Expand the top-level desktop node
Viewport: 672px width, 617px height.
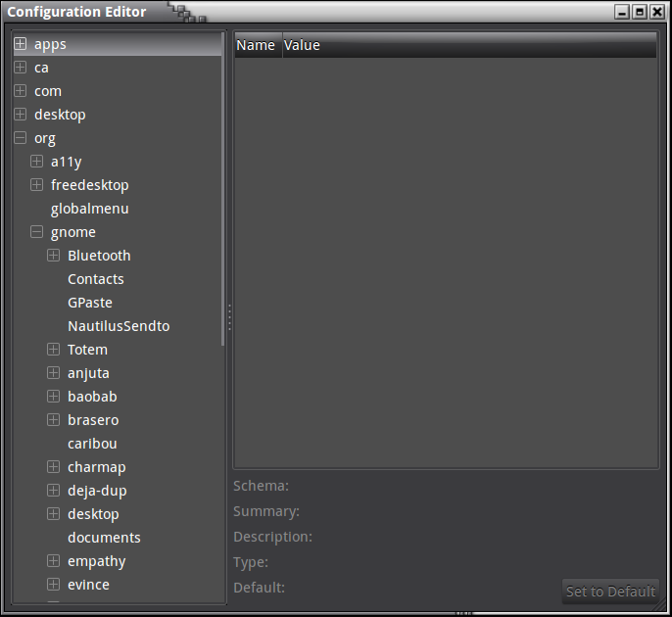point(20,115)
